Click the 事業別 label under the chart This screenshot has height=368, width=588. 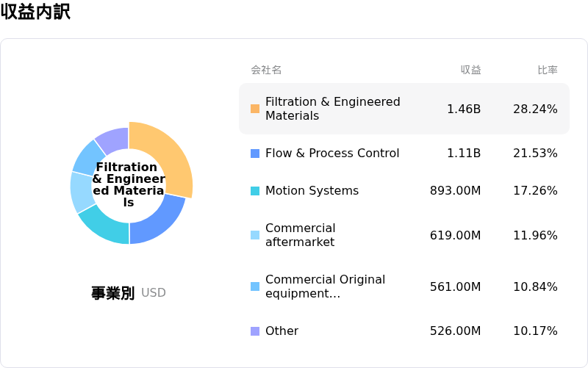click(112, 293)
